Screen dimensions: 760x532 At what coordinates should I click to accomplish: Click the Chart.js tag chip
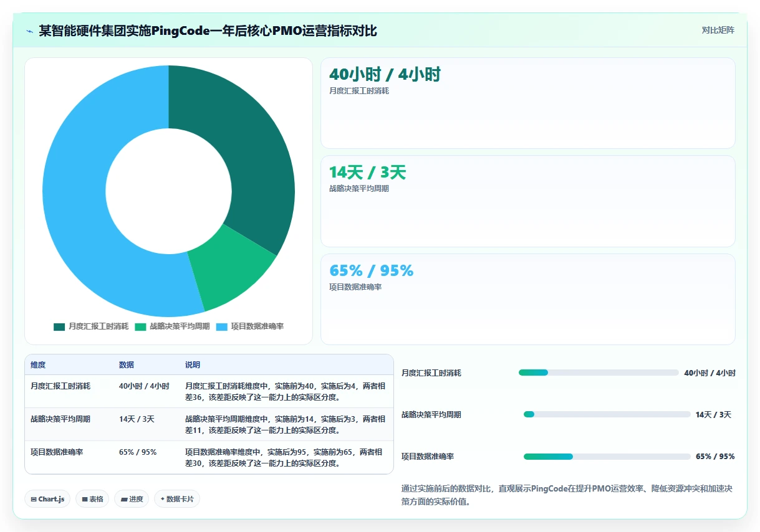coord(47,499)
